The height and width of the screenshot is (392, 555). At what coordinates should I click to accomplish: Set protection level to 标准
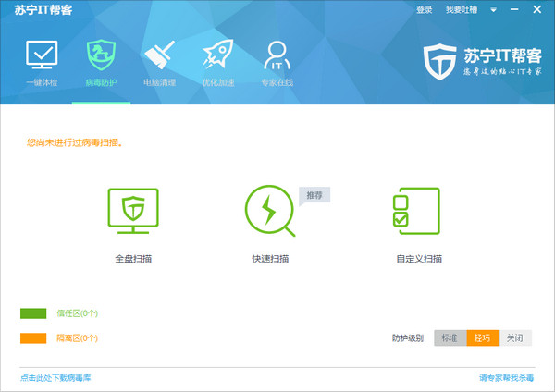click(x=450, y=337)
